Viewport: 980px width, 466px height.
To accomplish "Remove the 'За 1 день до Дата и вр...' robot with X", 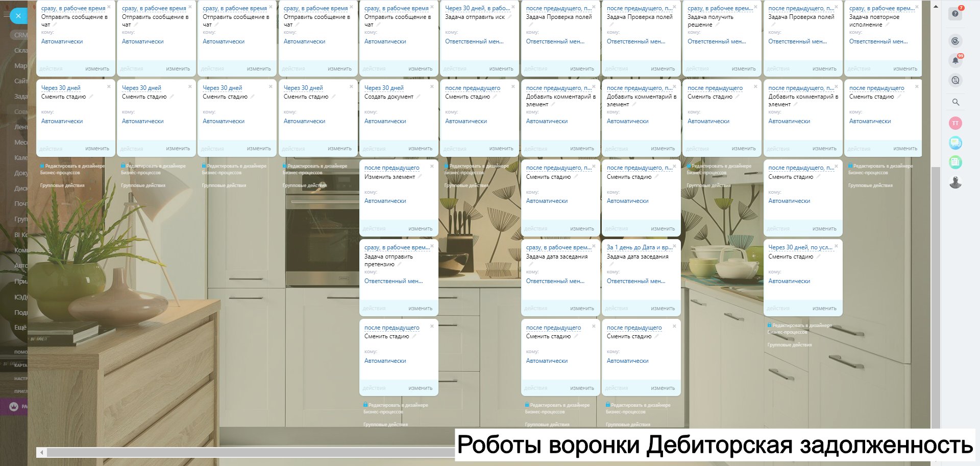I will click(674, 246).
